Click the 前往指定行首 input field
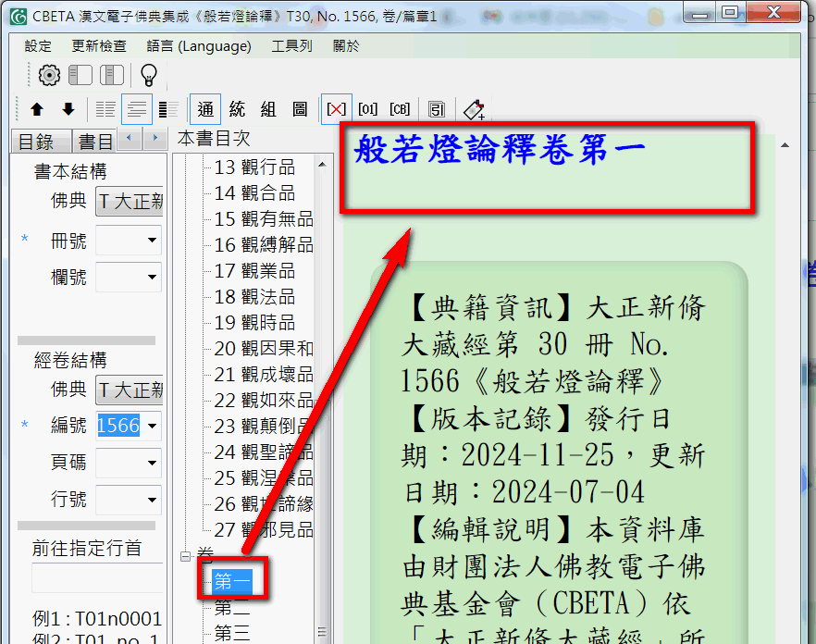 coord(96,578)
